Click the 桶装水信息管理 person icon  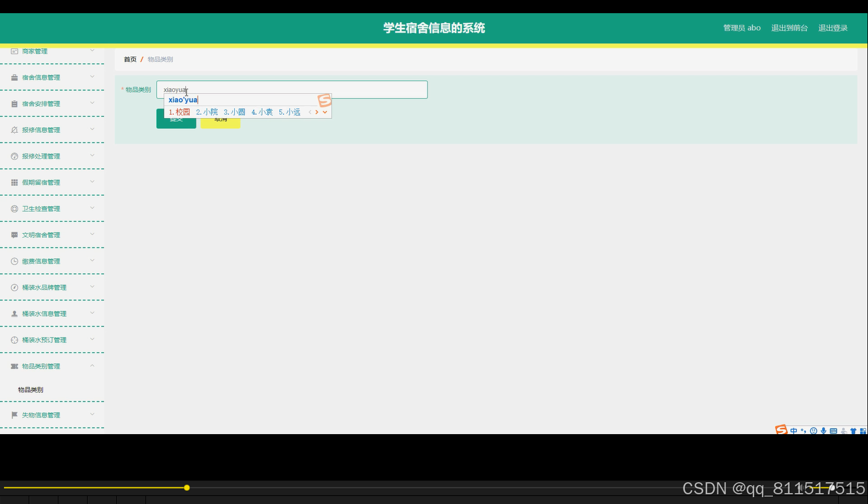14,314
